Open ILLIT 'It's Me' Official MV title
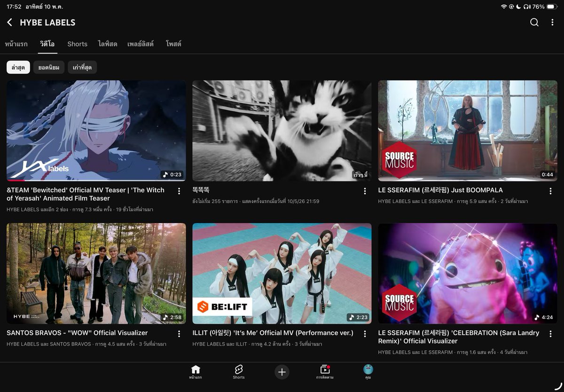 (x=273, y=333)
